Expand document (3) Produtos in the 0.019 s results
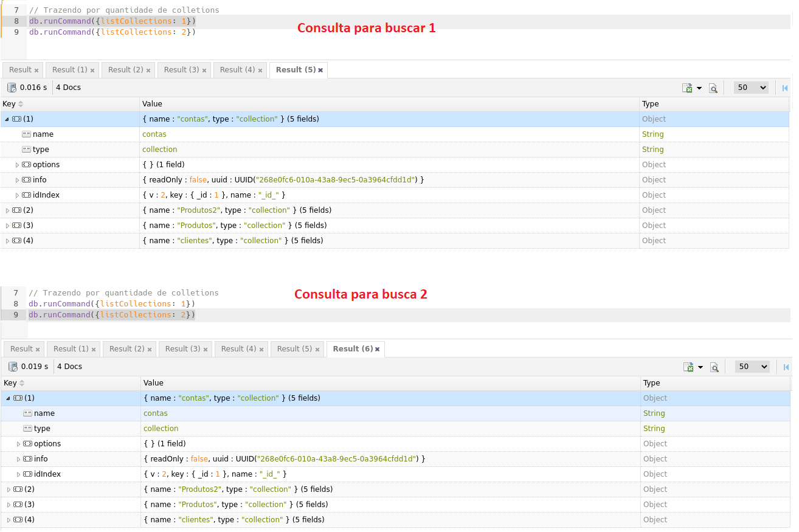Image resolution: width=799 pixels, height=532 pixels. (9, 505)
